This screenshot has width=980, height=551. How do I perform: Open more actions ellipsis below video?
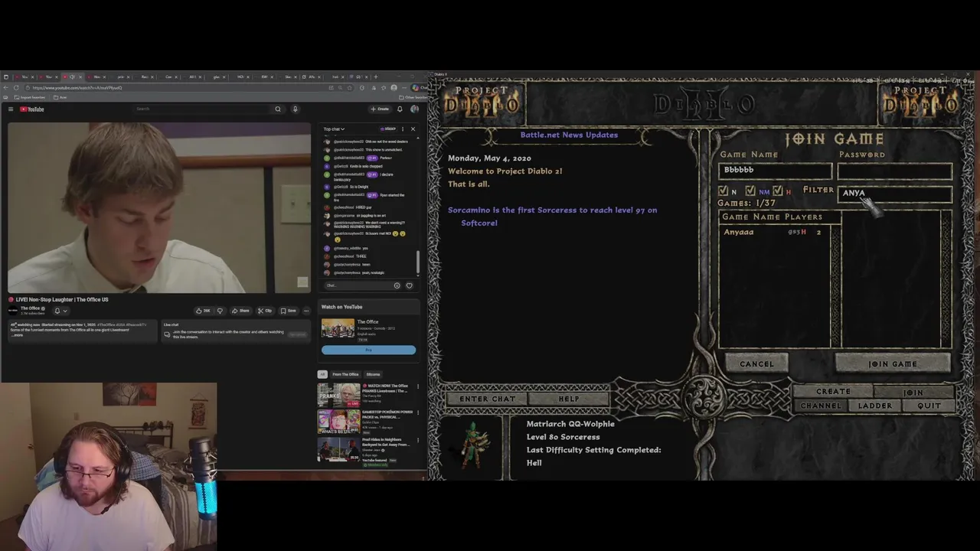point(306,311)
